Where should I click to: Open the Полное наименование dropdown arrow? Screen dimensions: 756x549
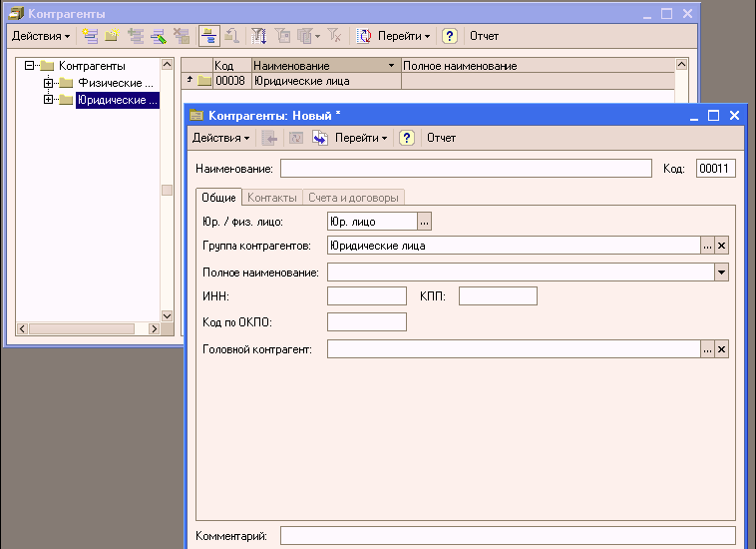[721, 272]
